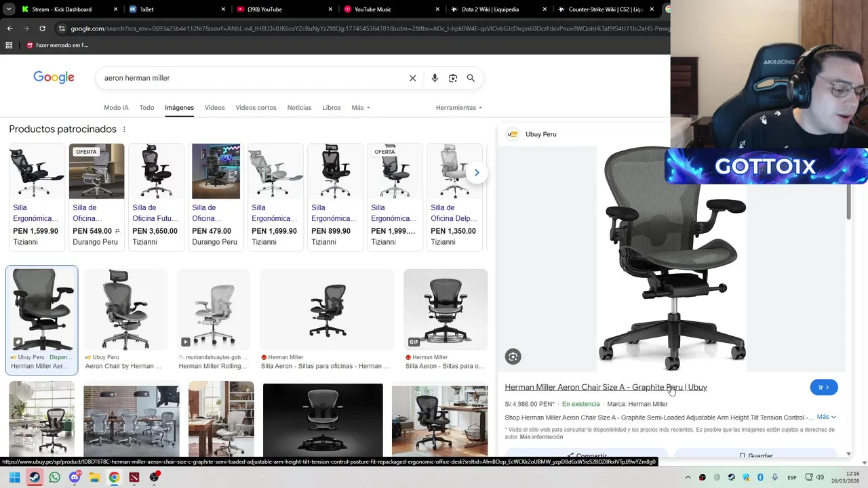This screenshot has height=488, width=868.
Task: Open dark background Aeron chair thumbnail
Action: [323, 420]
